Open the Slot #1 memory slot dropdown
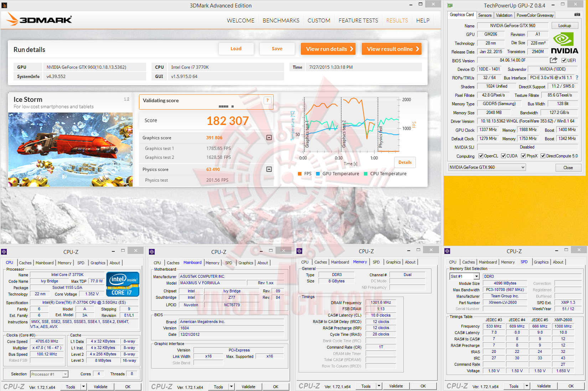Viewport: 588px width, 391px height. click(x=465, y=276)
